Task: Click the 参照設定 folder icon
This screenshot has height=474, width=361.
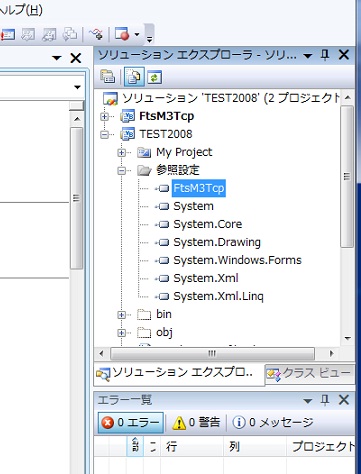Action: pos(144,171)
